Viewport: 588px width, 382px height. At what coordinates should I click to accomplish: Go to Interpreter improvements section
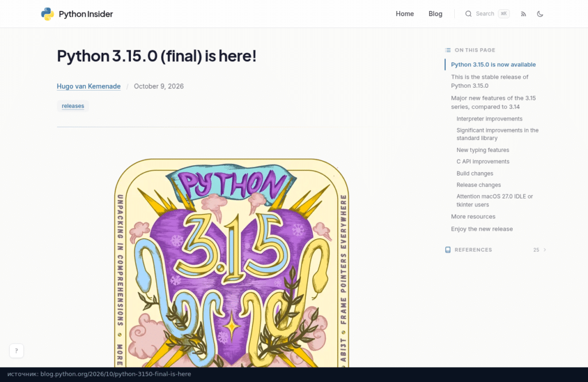click(x=489, y=119)
